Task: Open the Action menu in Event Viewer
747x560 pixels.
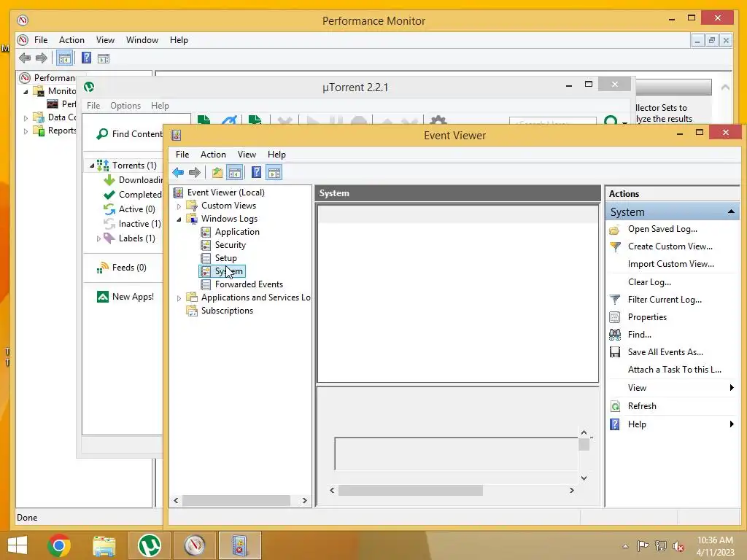Action: (213, 155)
